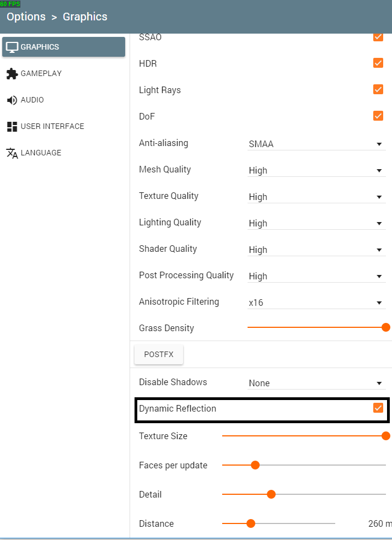Open the Anti-aliasing SMAA dropdown
392x540 pixels.
[316, 144]
